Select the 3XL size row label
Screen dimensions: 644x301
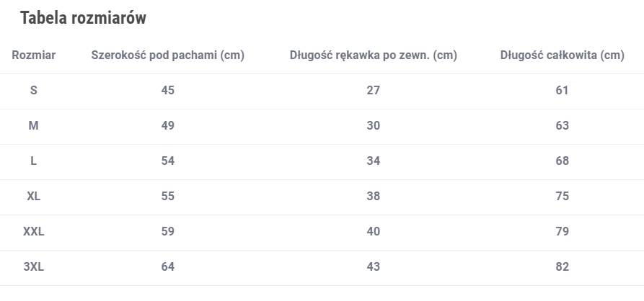pyautogui.click(x=34, y=267)
